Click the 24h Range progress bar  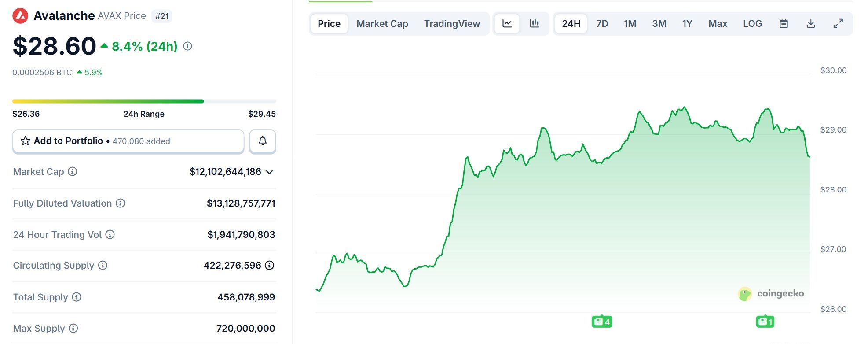pos(144,101)
